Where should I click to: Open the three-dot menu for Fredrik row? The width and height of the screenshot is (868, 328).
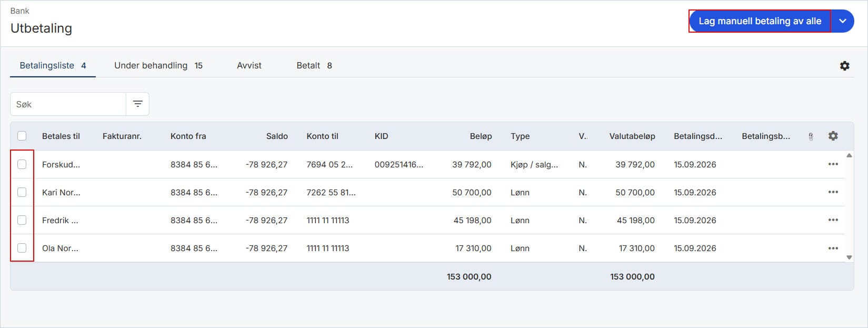click(x=833, y=220)
